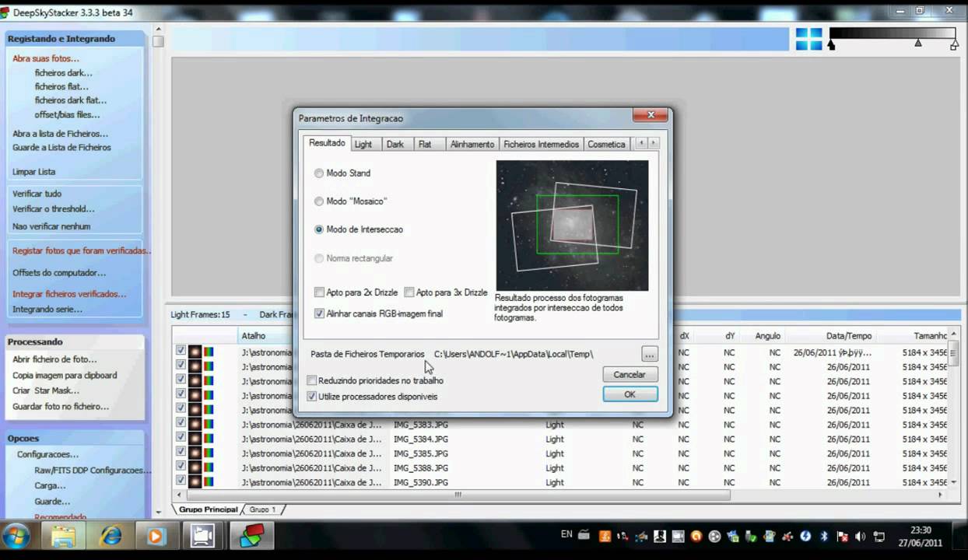Image resolution: width=968 pixels, height=560 pixels.
Task: Click Guardar foto no ficheiro
Action: (x=61, y=406)
